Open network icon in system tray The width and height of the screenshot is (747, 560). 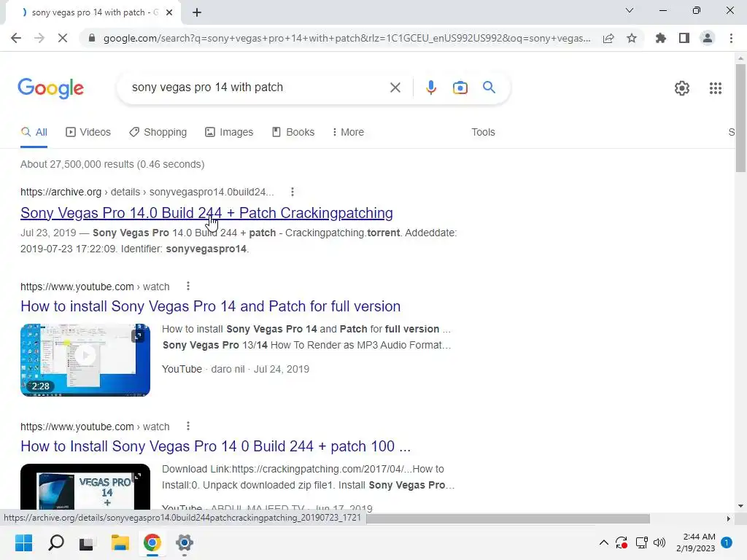pos(642,542)
